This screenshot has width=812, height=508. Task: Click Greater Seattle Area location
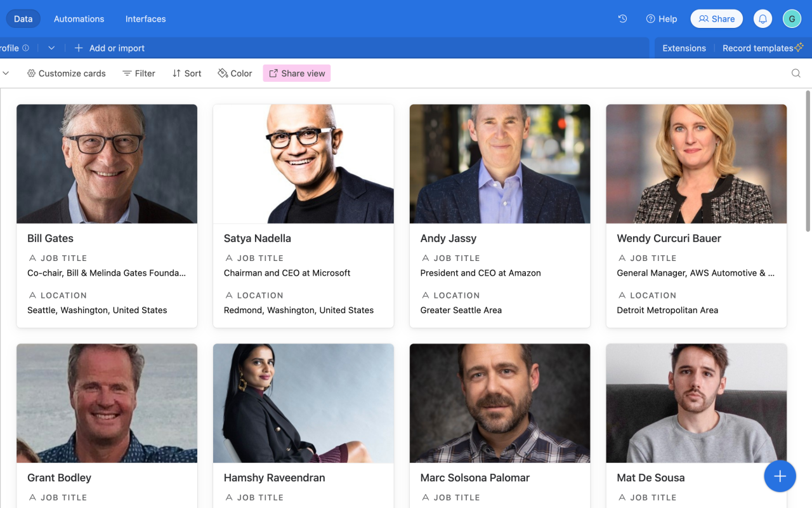point(461,311)
